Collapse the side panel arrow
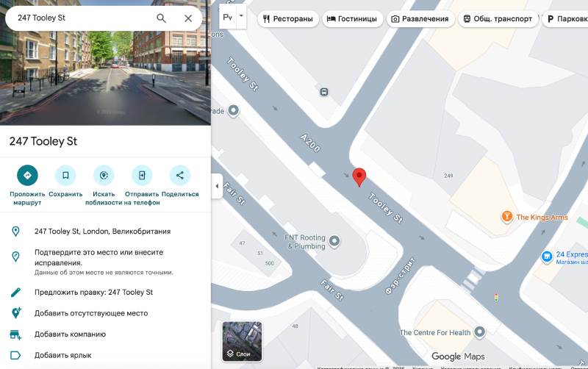588x369 pixels. 216,186
